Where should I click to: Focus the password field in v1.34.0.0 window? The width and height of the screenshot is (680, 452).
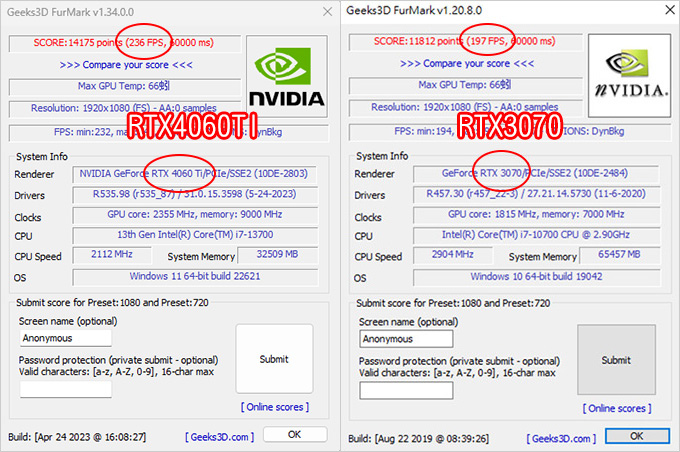(x=66, y=389)
